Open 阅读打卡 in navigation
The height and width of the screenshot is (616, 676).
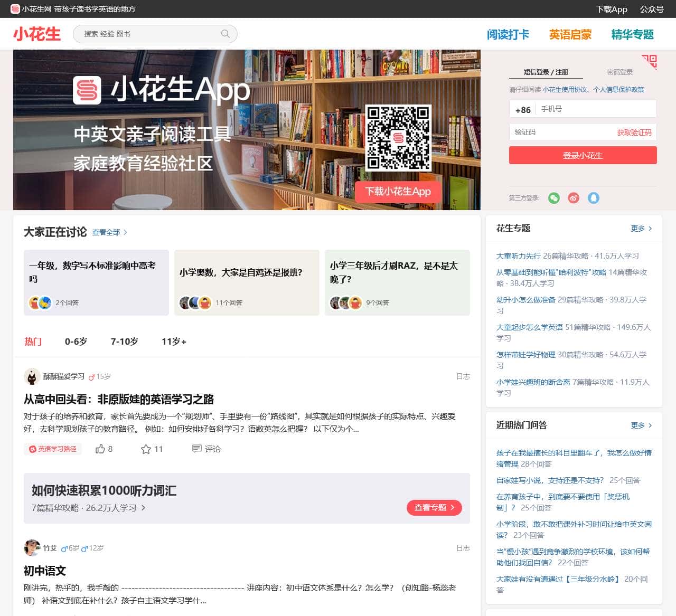pos(508,34)
